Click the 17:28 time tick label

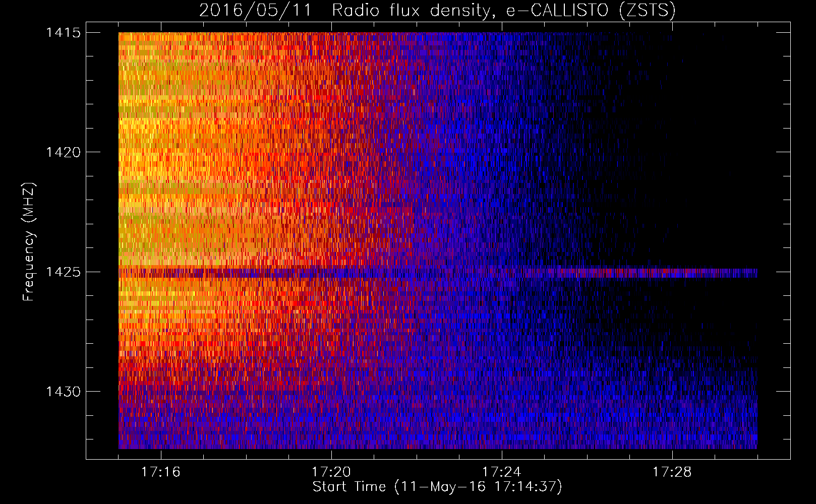click(672, 472)
